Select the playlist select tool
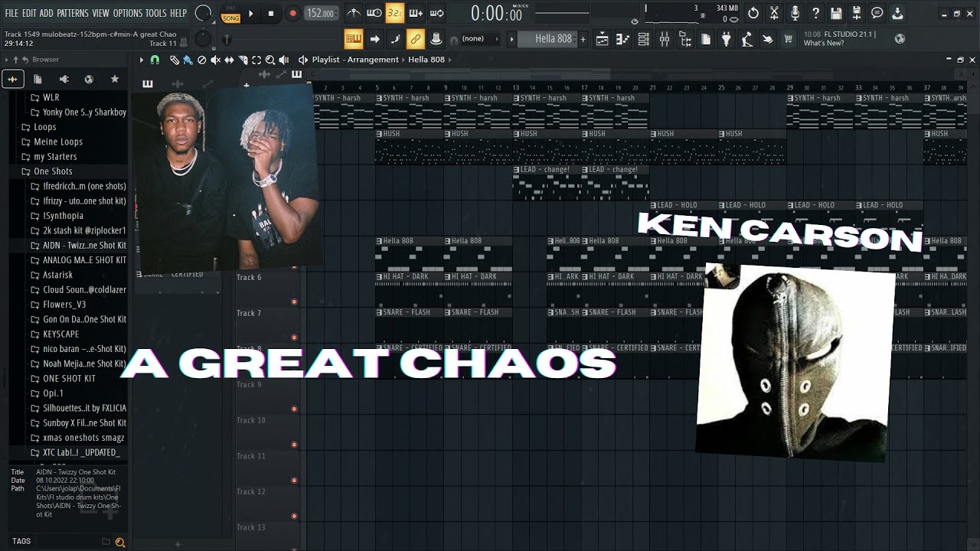 256,60
